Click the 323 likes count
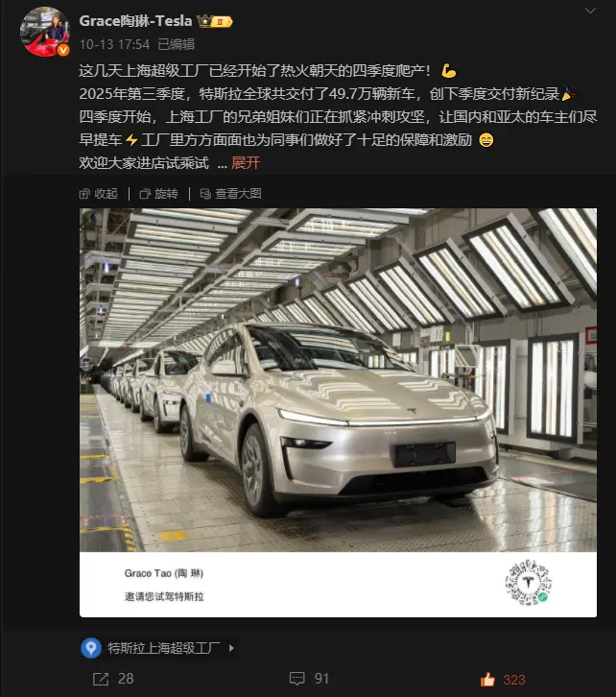 pyautogui.click(x=514, y=680)
